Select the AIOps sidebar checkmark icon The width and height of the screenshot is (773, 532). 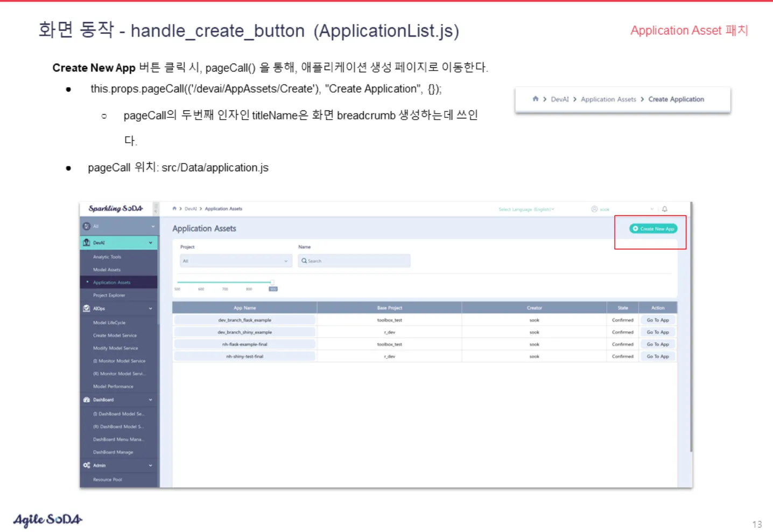(87, 309)
